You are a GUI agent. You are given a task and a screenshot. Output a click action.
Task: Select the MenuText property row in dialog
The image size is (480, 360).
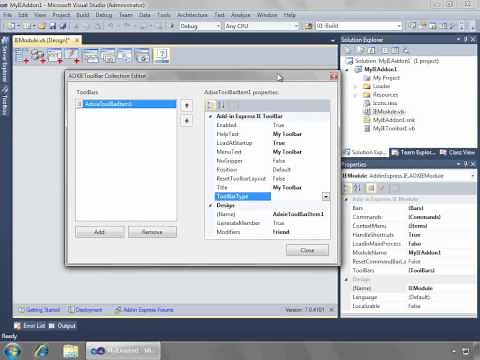pos(268,152)
